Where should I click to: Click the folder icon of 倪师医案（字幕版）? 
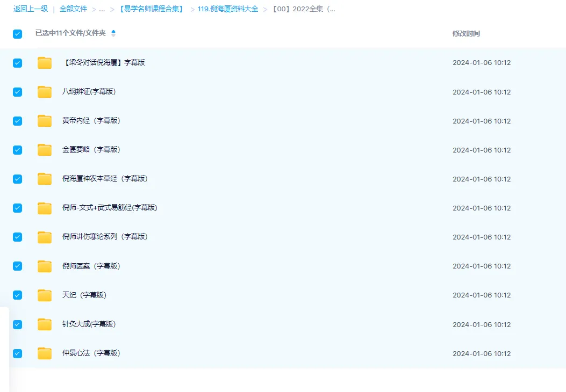click(x=45, y=266)
